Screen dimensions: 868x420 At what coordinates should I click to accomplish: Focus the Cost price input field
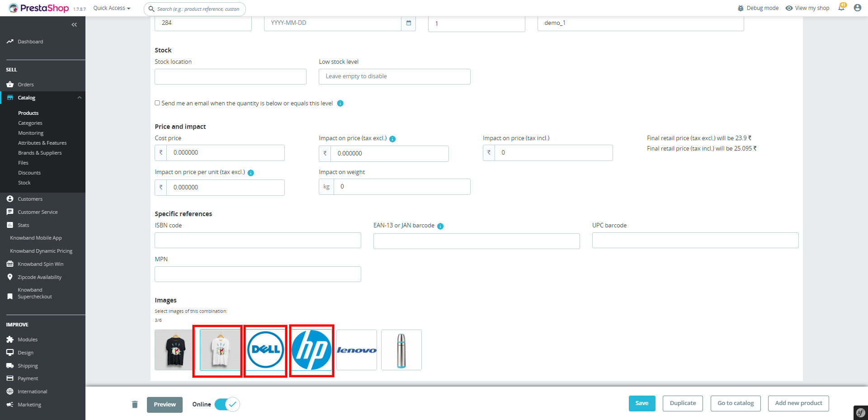(226, 153)
